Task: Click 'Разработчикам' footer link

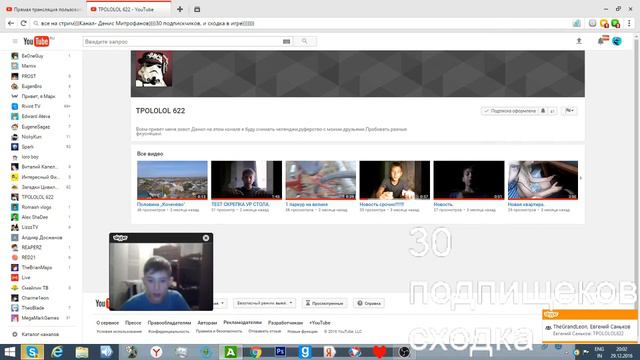Action: pos(285,323)
